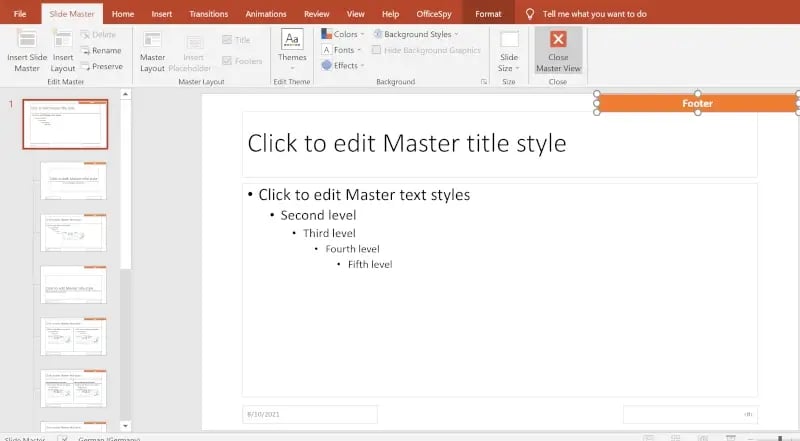
Task: Toggle the Footers checkbox
Action: click(x=227, y=61)
